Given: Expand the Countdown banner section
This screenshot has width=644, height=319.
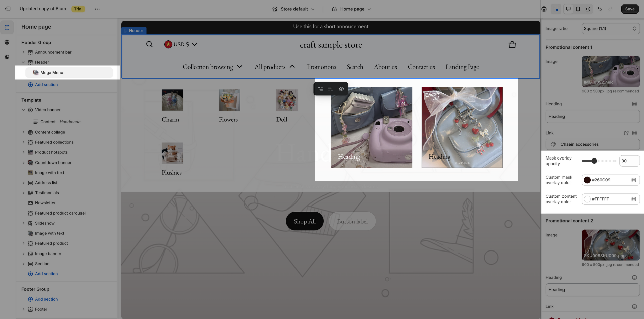Looking at the screenshot, I should [x=24, y=163].
